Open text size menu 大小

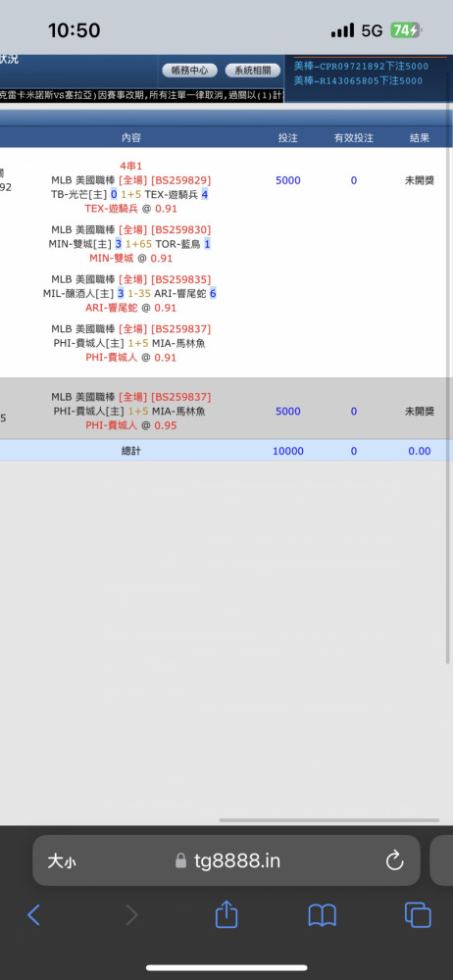62,861
